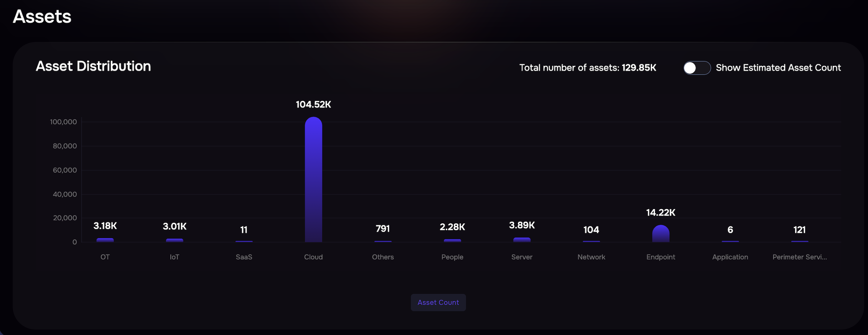
Task: Click the 104.52K value label above Cloud
Action: pyautogui.click(x=313, y=105)
